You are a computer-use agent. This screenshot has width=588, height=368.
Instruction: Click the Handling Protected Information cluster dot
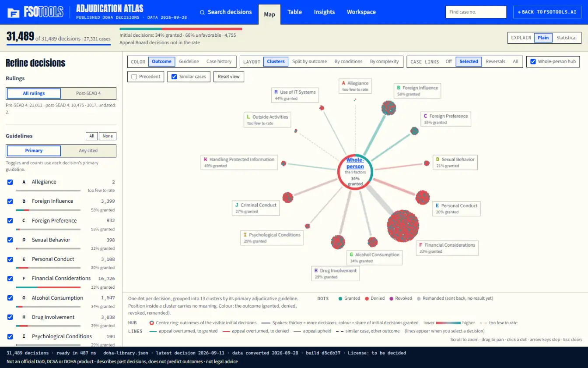(x=283, y=163)
